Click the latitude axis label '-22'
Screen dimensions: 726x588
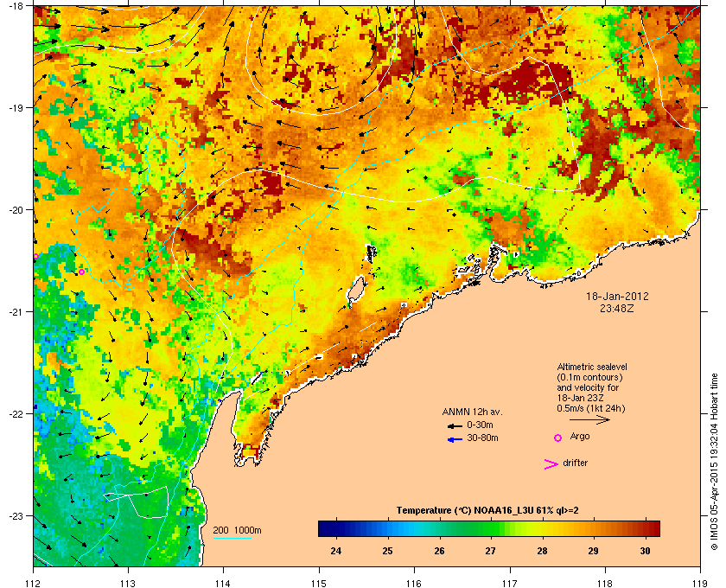pos(16,414)
